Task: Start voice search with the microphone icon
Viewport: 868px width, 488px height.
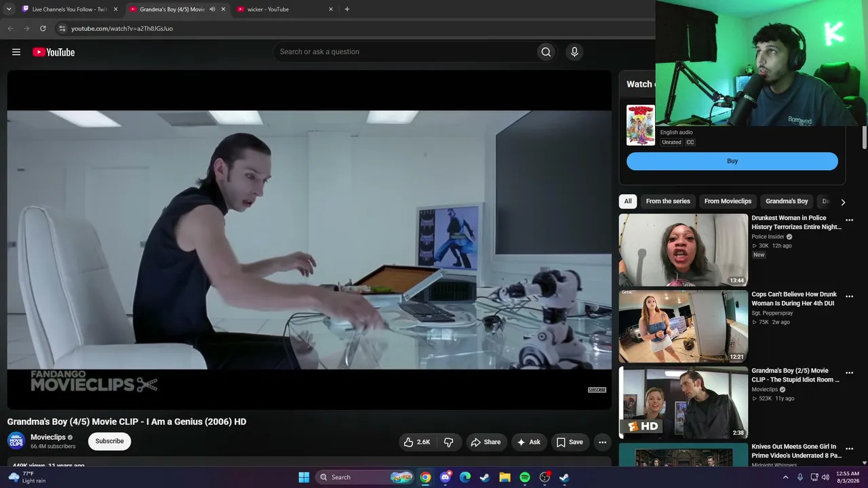Action: pos(574,52)
